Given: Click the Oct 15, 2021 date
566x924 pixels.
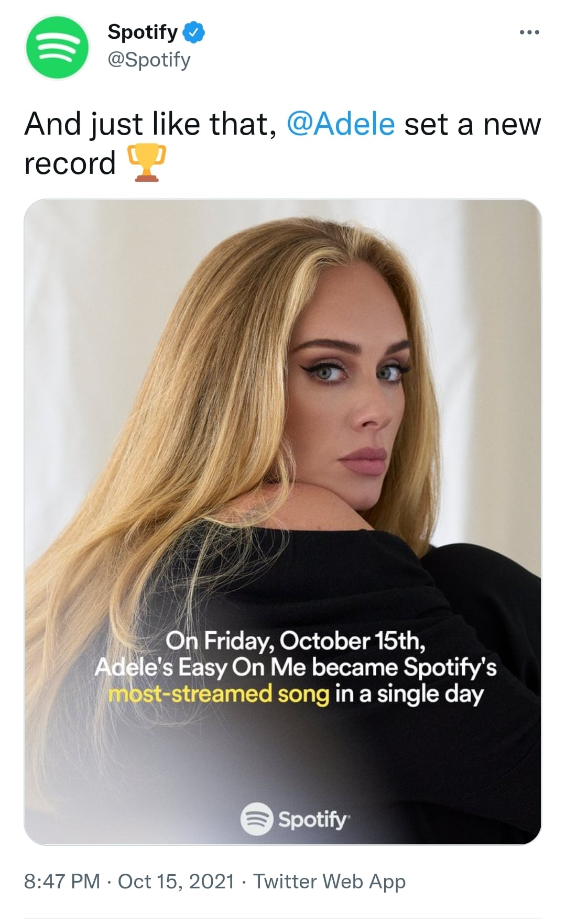Looking at the screenshot, I should (176, 881).
